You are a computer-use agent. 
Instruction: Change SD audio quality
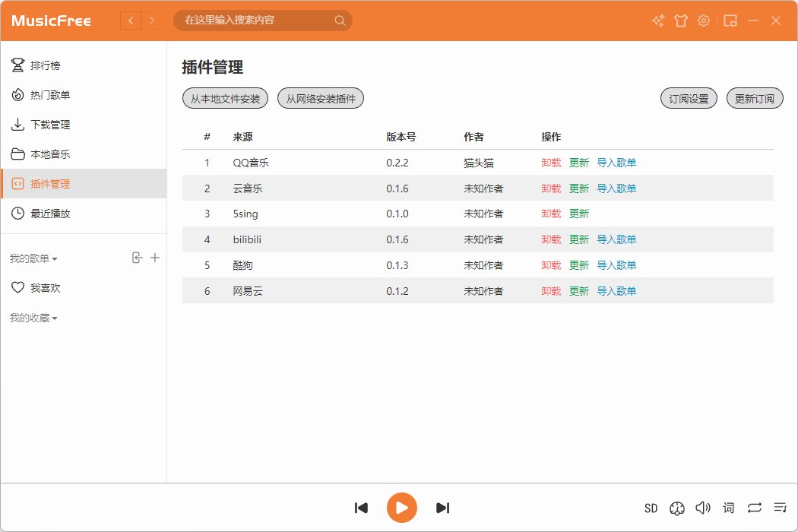click(x=651, y=508)
